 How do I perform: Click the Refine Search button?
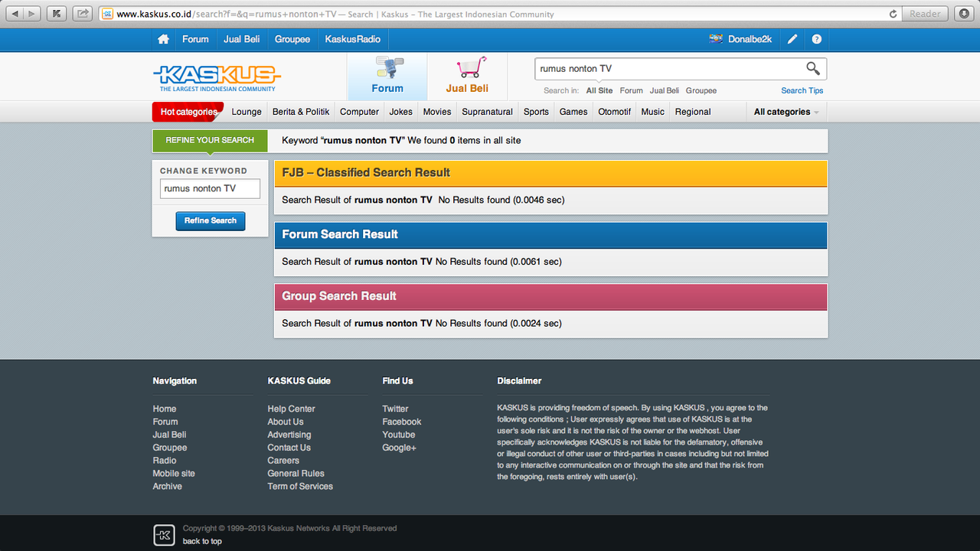tap(211, 220)
